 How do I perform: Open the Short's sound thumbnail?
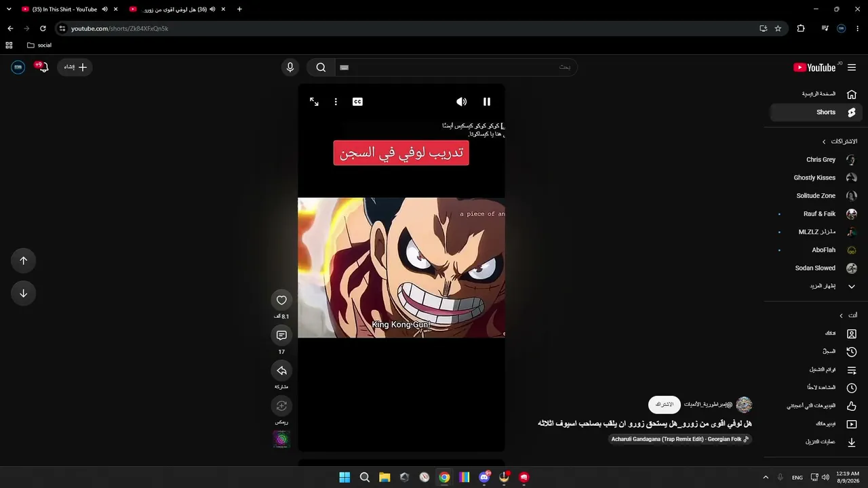tap(281, 439)
